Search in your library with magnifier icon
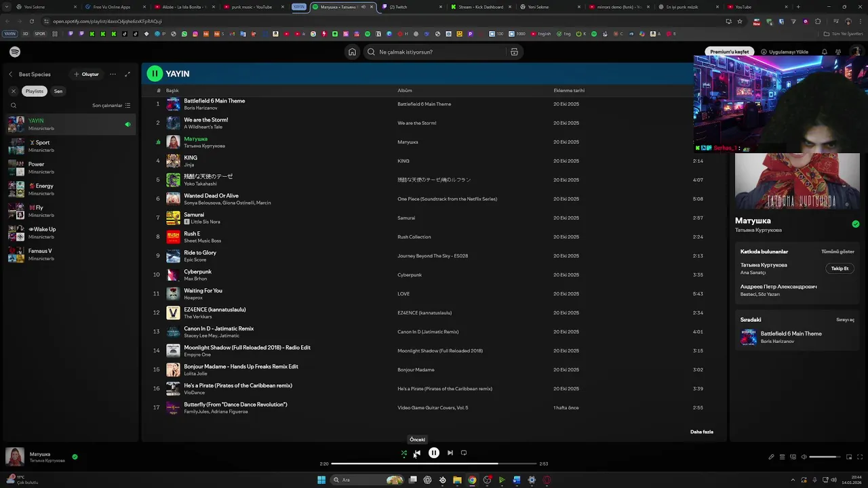The width and height of the screenshot is (868, 488). click(x=13, y=106)
